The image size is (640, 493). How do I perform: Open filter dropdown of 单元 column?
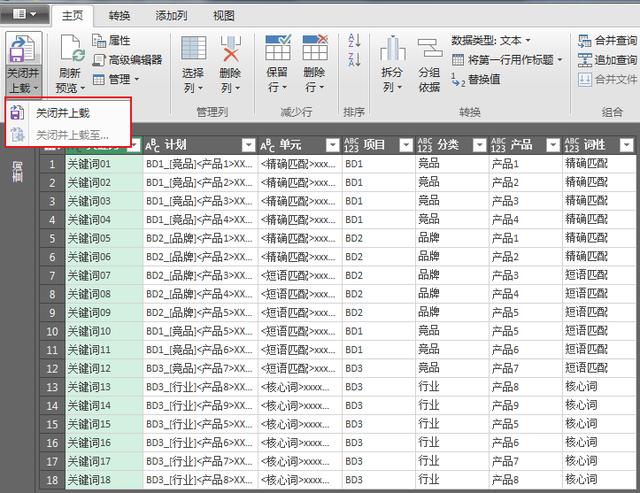pyautogui.click(x=333, y=145)
